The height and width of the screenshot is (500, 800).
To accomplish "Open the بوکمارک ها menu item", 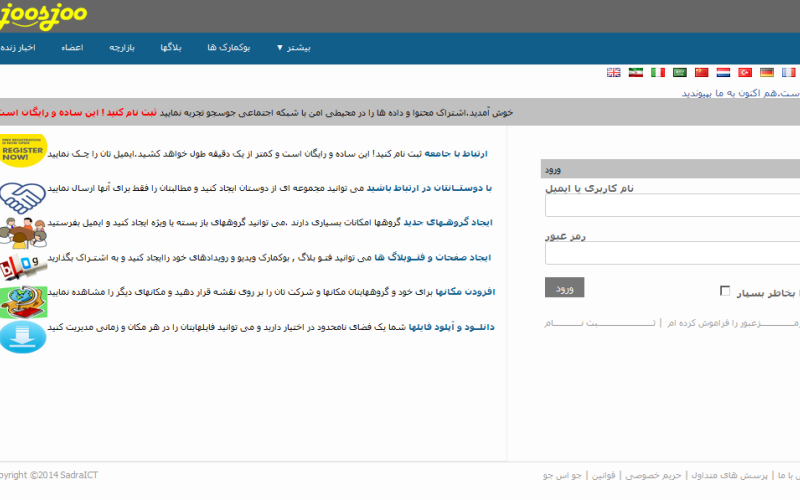I will click(229, 47).
